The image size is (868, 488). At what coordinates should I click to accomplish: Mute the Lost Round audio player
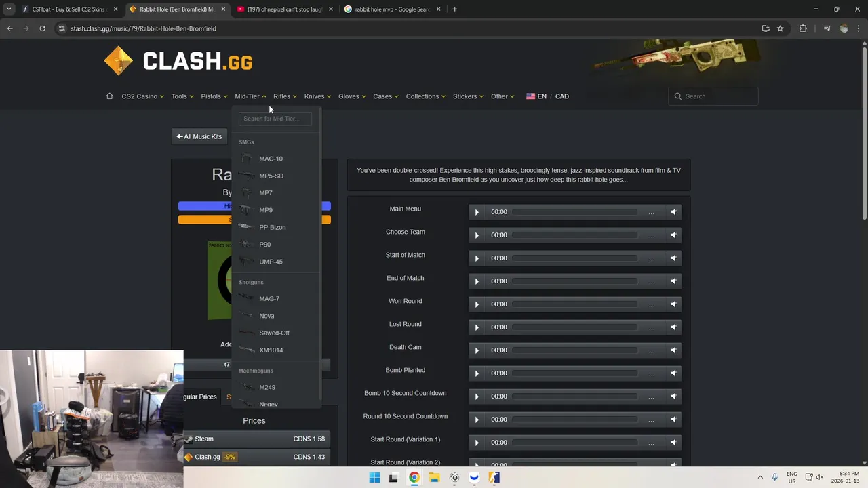673,327
